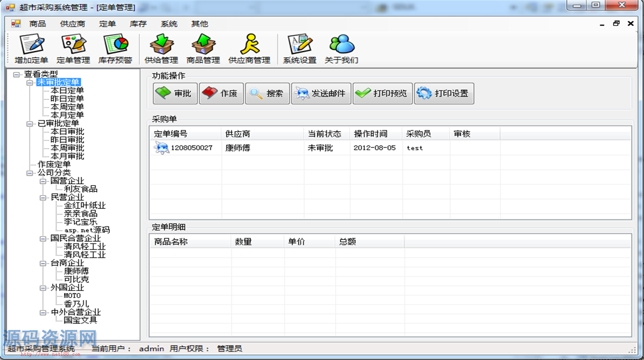Click the 2012-08-05 date cell
The width and height of the screenshot is (644, 360).
click(375, 148)
